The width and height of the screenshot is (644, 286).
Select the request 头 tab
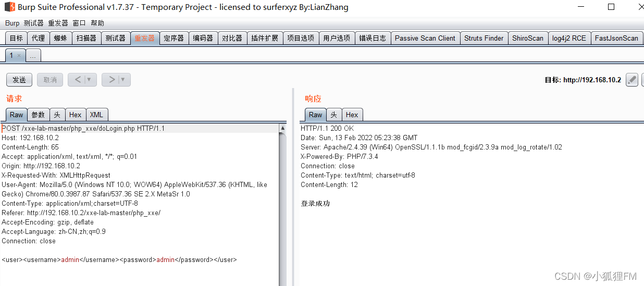point(57,115)
